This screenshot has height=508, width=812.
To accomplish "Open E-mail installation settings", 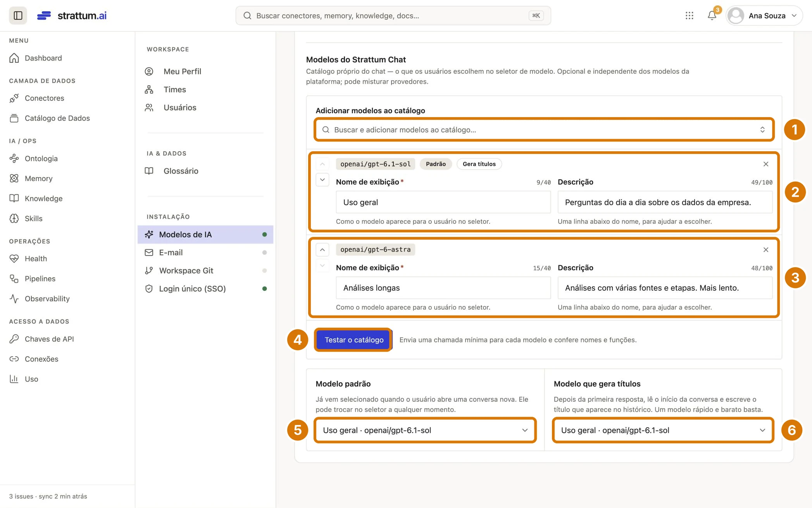I will 205,252.
